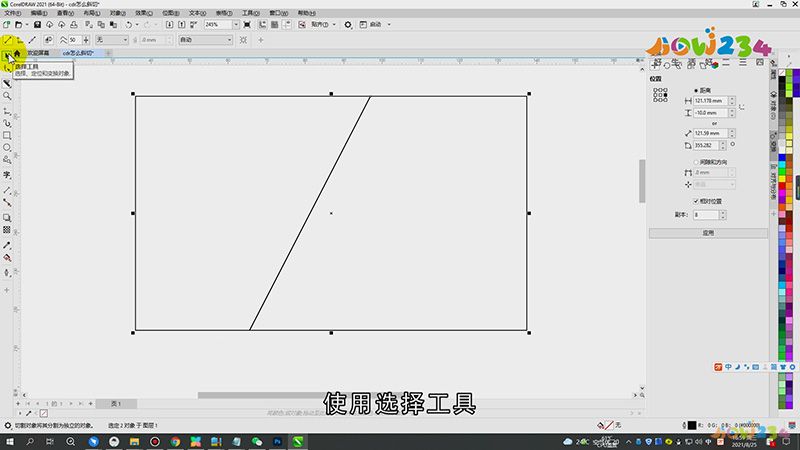Toggle Show Guidelines icon in toolbar
The height and width of the screenshot is (450, 800).
(x=287, y=24)
